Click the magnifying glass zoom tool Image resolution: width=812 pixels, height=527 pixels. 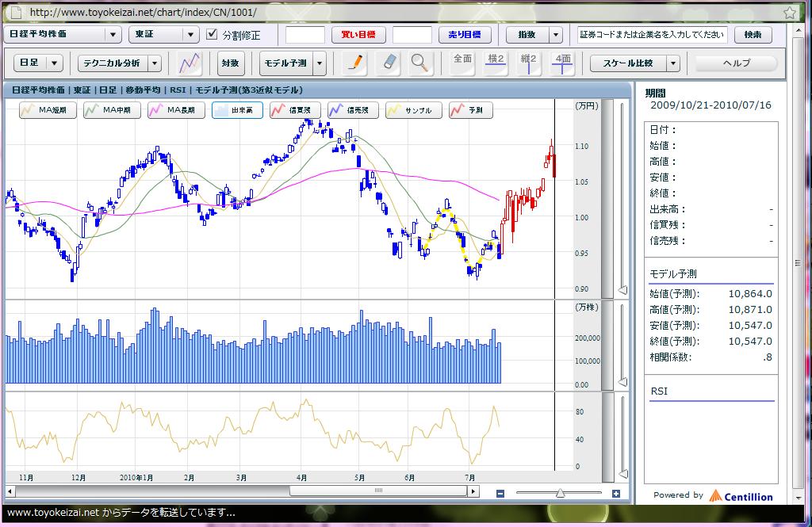coord(420,63)
